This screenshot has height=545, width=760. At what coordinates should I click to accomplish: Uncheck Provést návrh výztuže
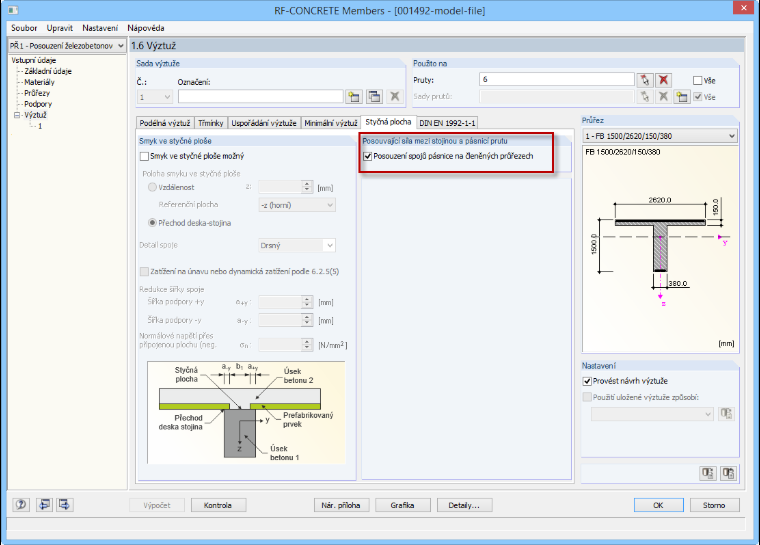(587, 381)
